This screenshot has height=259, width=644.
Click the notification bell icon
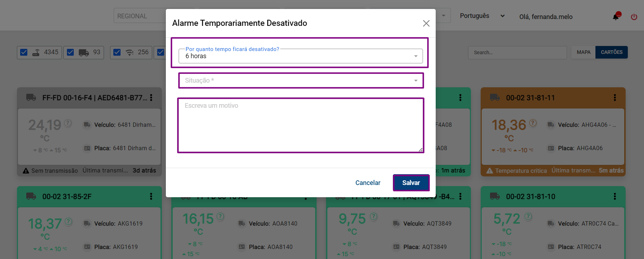pos(616,17)
